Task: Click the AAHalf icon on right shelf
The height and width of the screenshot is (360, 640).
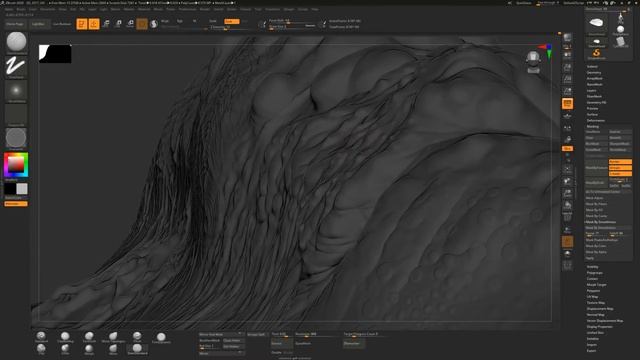Action: pos(567,91)
